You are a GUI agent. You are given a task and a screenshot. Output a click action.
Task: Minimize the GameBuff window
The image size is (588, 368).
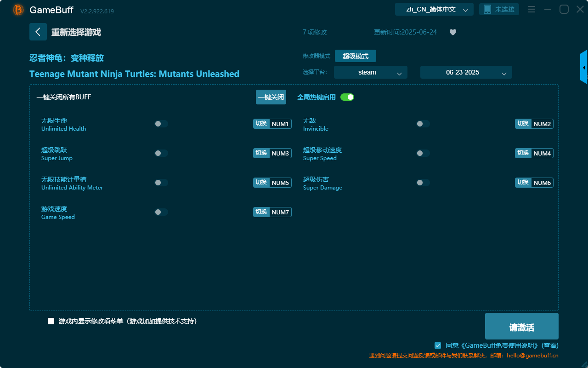tap(548, 9)
